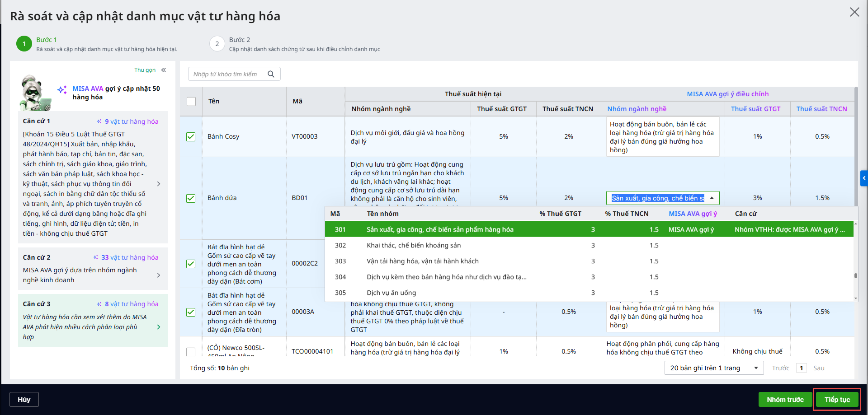Click the Bước 1 step label
This screenshot has height=415, width=868.
pos(47,40)
